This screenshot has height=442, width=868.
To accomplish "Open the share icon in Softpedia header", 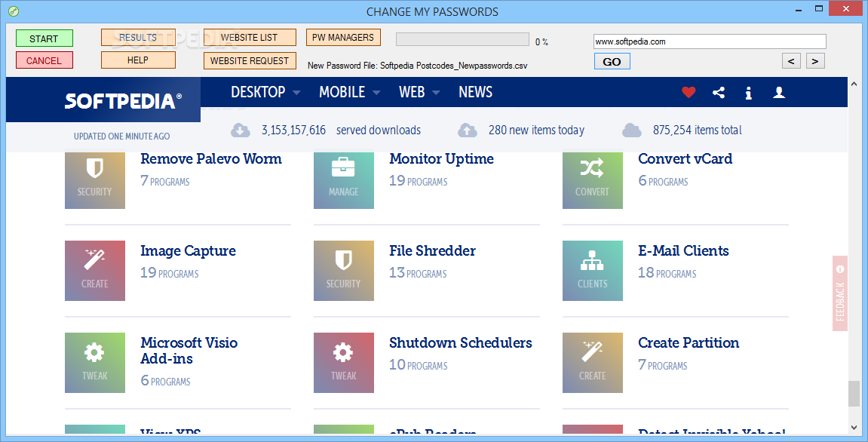I will tap(719, 93).
